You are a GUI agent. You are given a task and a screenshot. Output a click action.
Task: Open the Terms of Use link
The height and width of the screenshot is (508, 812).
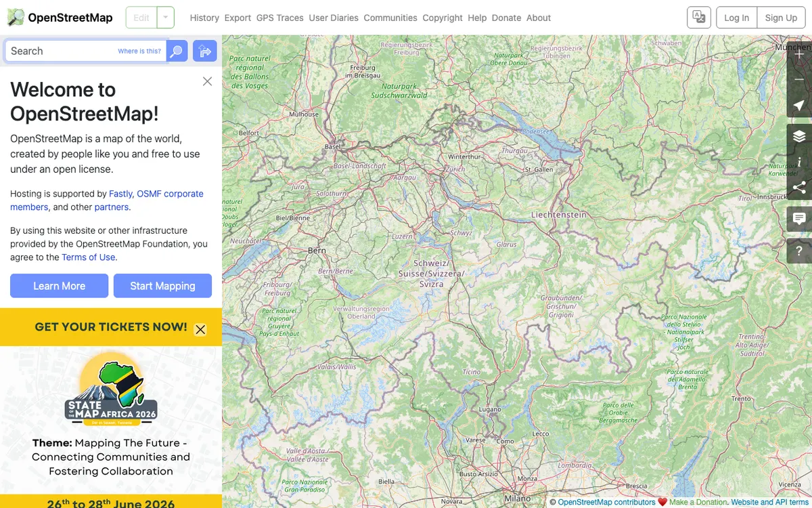[x=89, y=257]
